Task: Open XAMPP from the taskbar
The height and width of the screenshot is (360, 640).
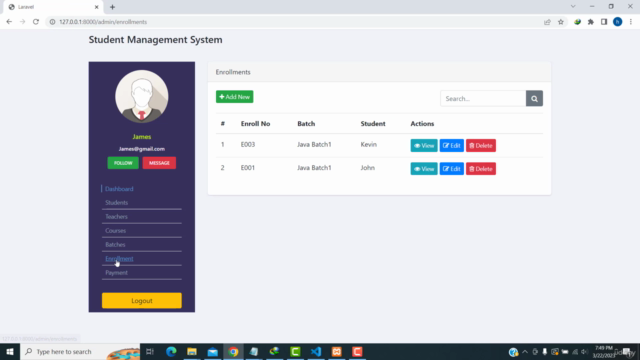Action: pos(337,351)
